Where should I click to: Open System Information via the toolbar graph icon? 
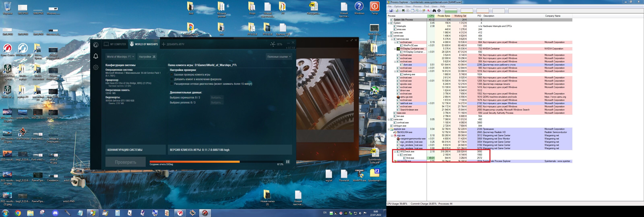click(403, 11)
